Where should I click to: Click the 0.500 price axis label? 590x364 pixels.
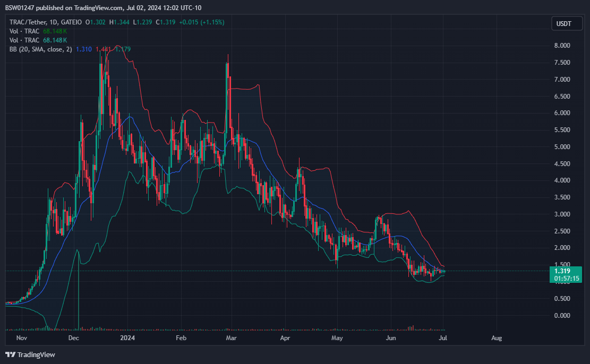(x=562, y=298)
